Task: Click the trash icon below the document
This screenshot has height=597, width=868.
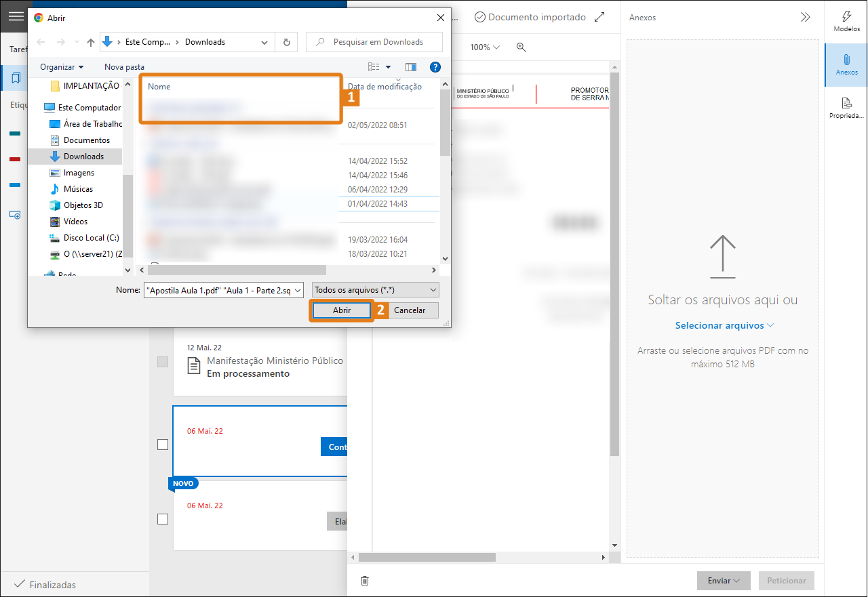Action: pyautogui.click(x=364, y=581)
